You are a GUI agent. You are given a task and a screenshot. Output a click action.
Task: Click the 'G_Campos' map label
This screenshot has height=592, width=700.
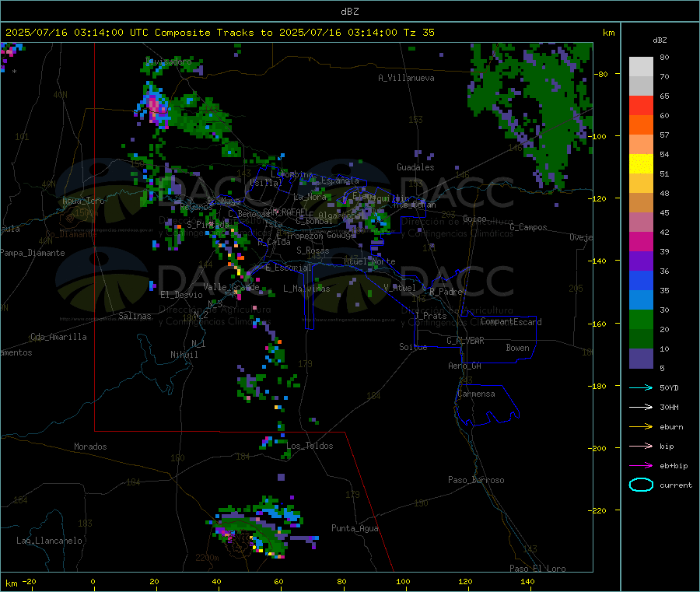pos(528,227)
